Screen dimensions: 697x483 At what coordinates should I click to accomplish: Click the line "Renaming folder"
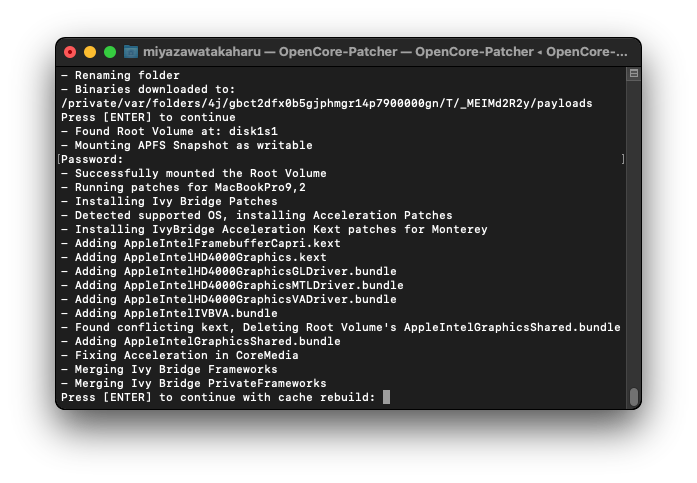[120, 75]
